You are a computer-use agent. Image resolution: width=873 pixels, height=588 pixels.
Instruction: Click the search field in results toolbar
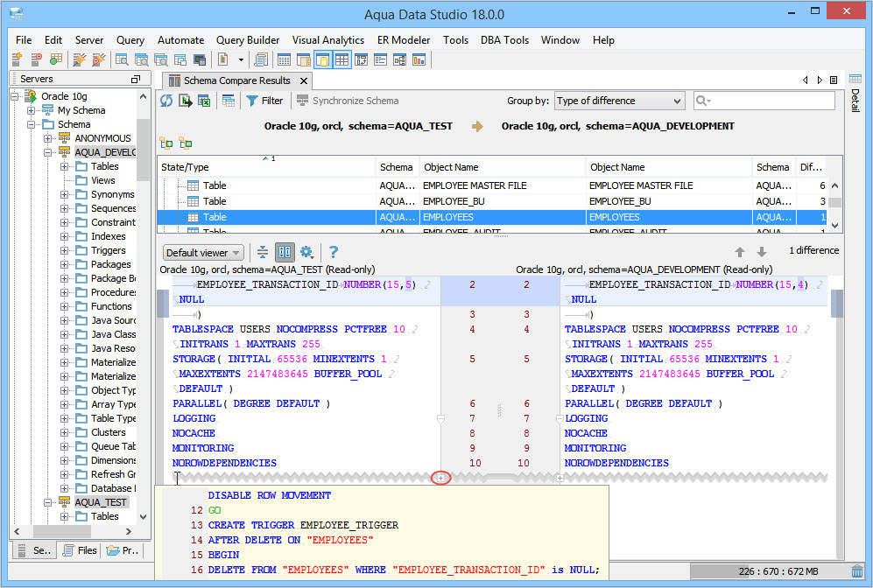point(769,101)
